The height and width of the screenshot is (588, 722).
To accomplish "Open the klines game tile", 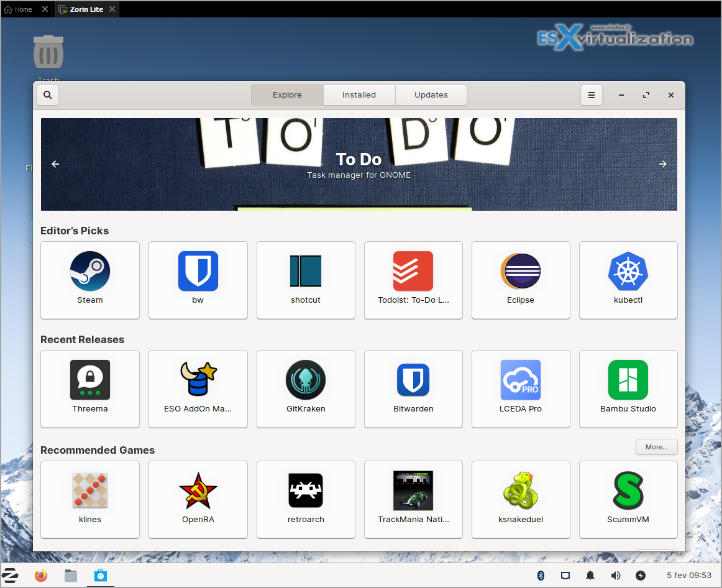I will [x=90, y=500].
